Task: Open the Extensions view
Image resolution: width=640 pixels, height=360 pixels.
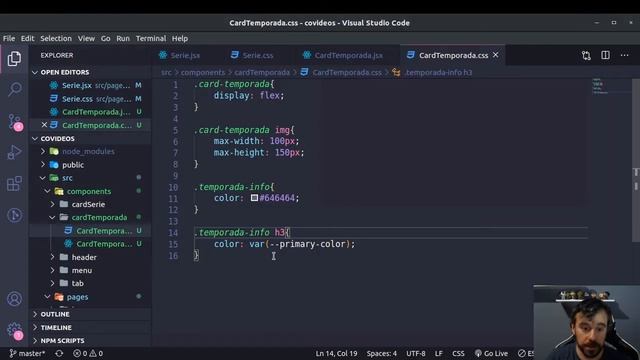Action: (14, 184)
